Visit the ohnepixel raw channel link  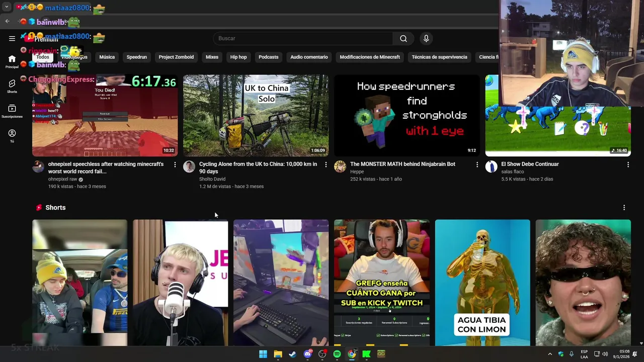62,179
